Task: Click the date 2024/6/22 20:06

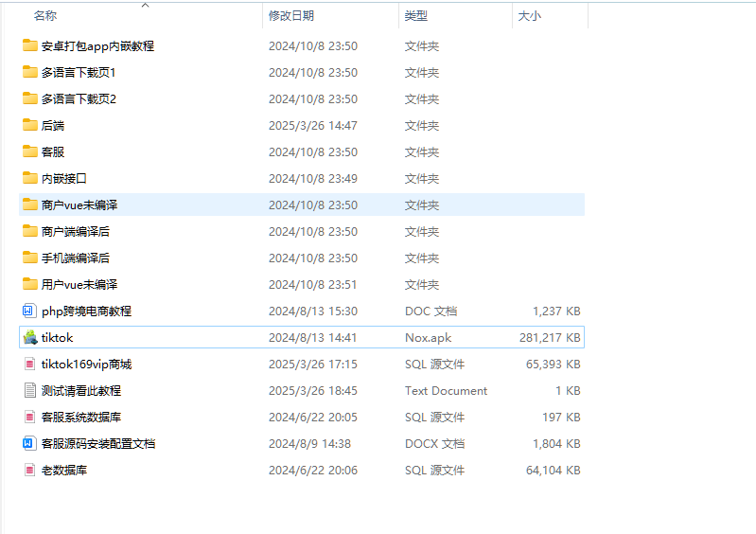Action: [x=313, y=471]
